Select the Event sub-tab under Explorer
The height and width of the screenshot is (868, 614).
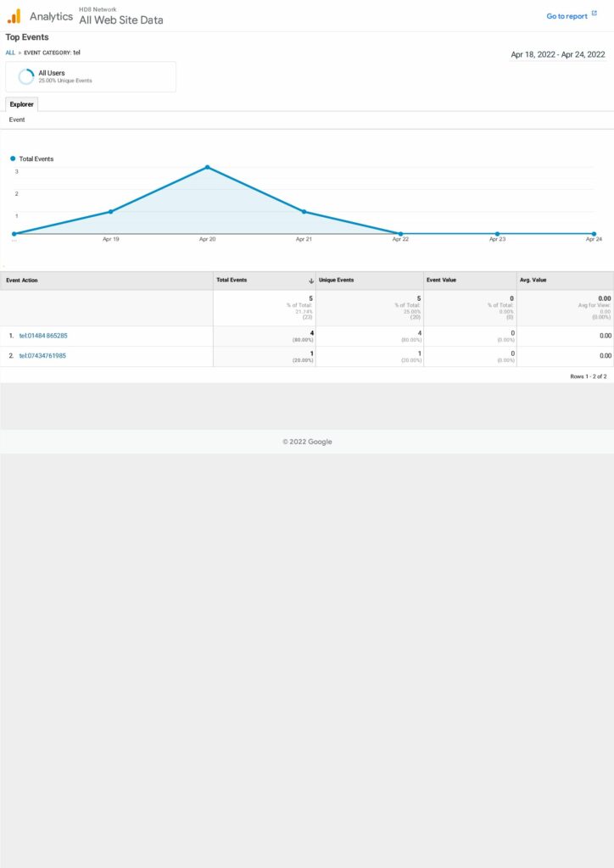coord(17,120)
